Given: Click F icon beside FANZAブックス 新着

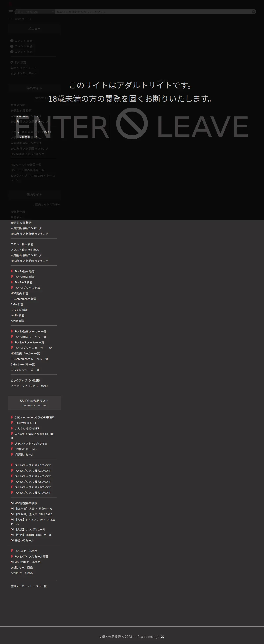Looking at the screenshot, I should (x=12, y=288).
